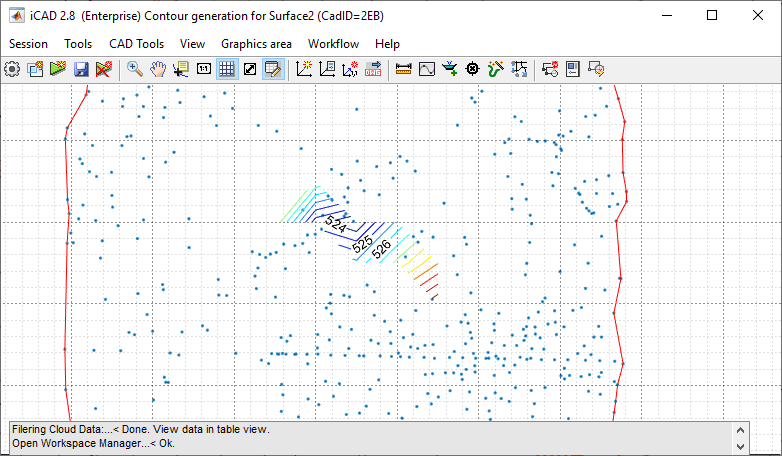Select the ruler measure distance tool
This screenshot has height=456, width=782.
tap(404, 69)
